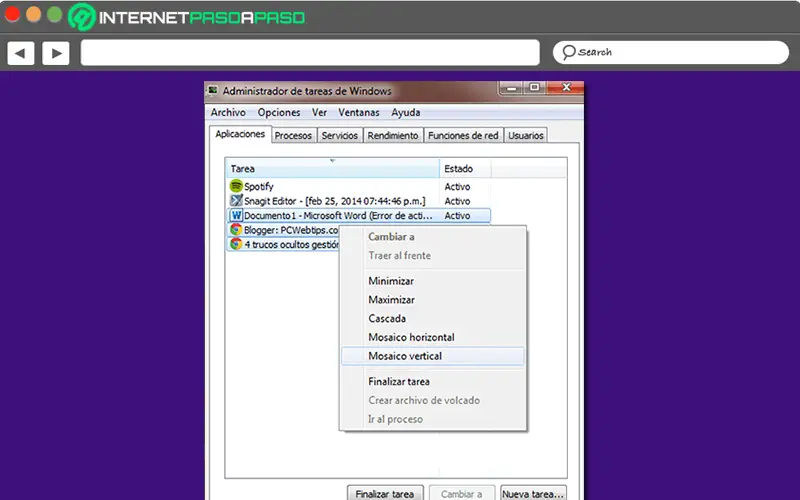The width and height of the screenshot is (800, 500).
Task: Minimize the Administrador de tareas window
Action: click(511, 88)
